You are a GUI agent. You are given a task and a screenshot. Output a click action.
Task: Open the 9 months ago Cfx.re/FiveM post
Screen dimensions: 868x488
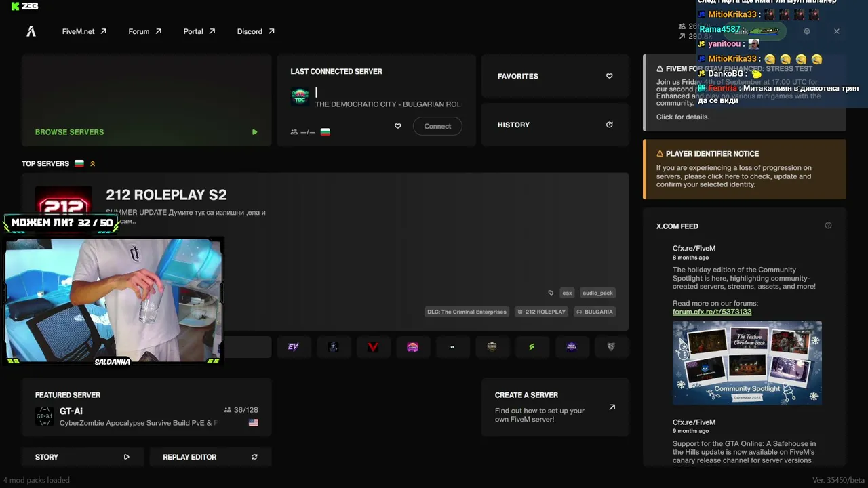(x=694, y=422)
